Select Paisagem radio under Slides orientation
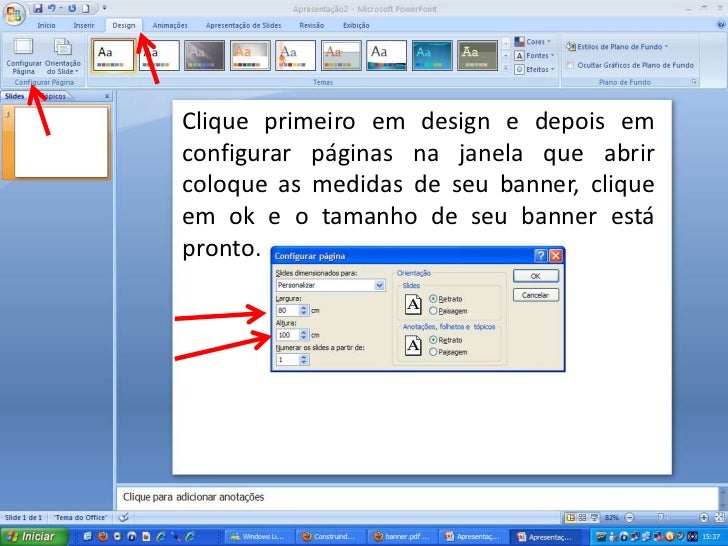The image size is (728, 546). coord(433,311)
